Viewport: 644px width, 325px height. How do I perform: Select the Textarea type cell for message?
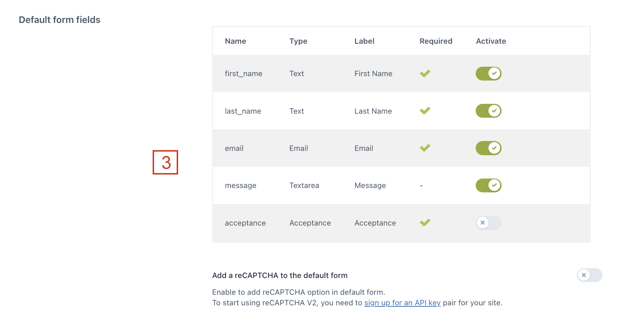point(304,185)
